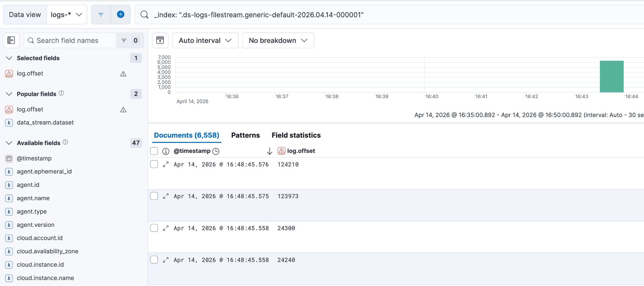Open the filter options icon beside data view
This screenshot has height=286, width=644.
101,14
